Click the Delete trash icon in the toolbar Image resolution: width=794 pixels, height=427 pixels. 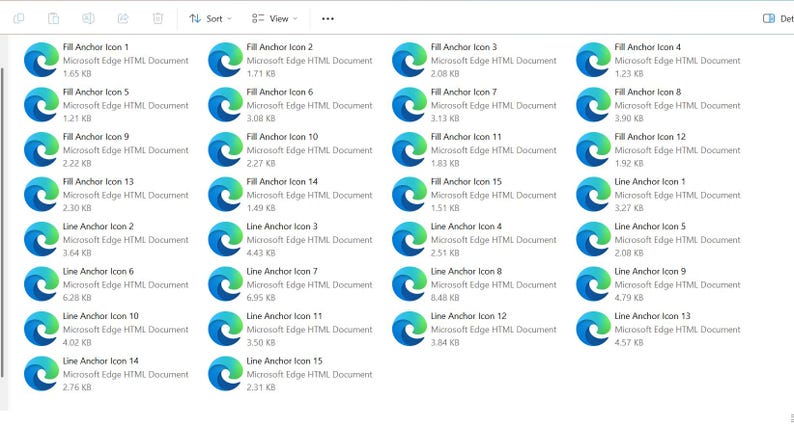point(158,19)
